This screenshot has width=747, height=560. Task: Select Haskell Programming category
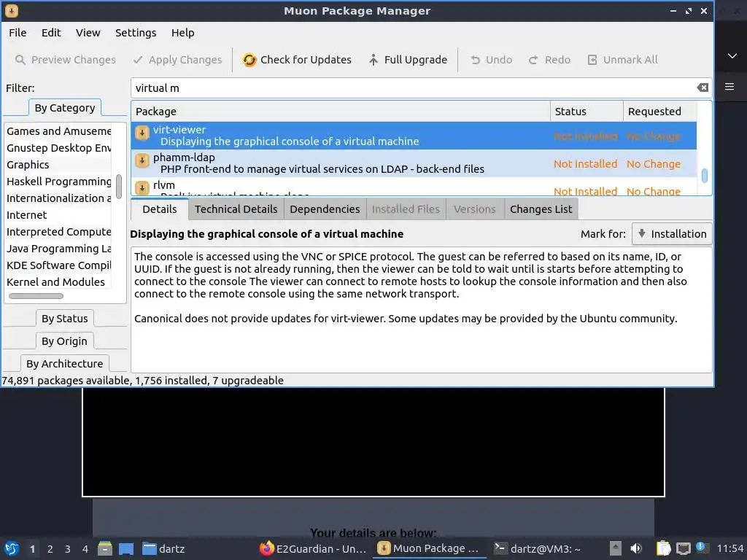(59, 182)
